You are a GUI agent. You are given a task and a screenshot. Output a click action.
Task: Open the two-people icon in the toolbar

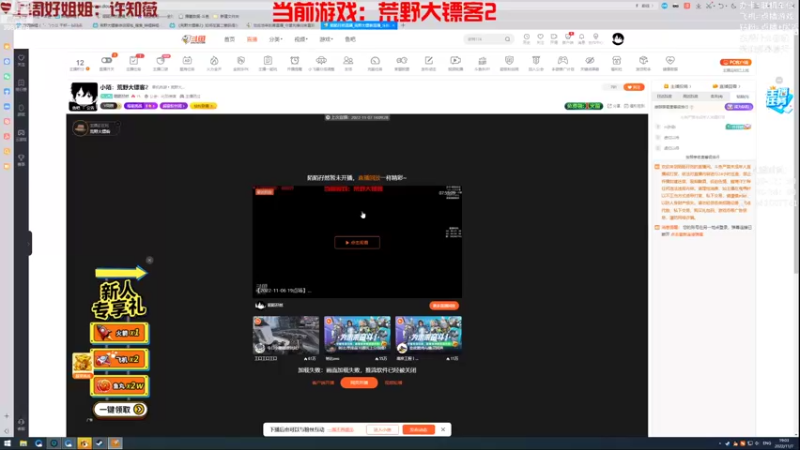(348, 61)
